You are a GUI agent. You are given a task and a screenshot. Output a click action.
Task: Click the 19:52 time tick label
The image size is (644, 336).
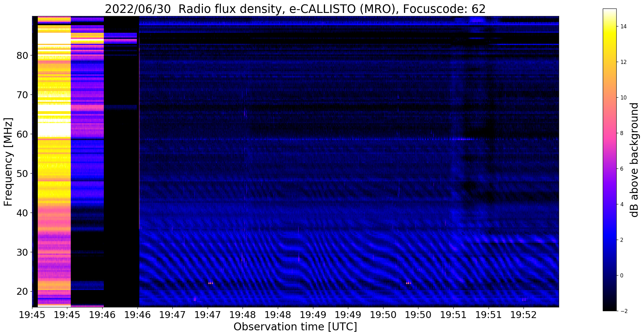pos(524,314)
